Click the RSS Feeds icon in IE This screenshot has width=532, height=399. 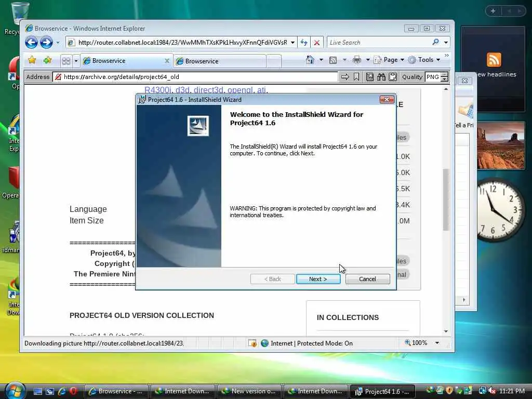(x=333, y=60)
